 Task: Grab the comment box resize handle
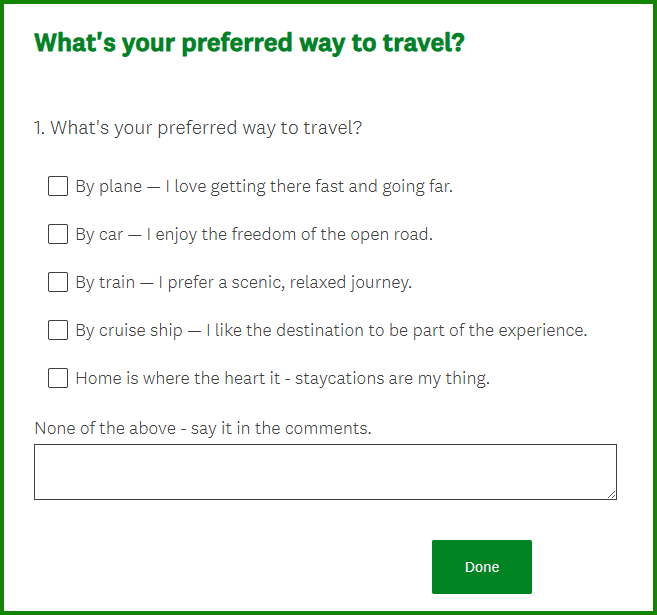611,493
